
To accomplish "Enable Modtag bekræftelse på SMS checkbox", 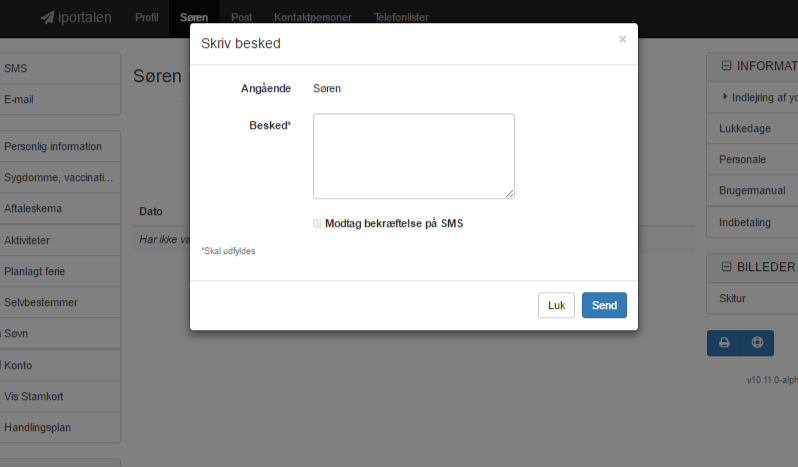I will (317, 223).
